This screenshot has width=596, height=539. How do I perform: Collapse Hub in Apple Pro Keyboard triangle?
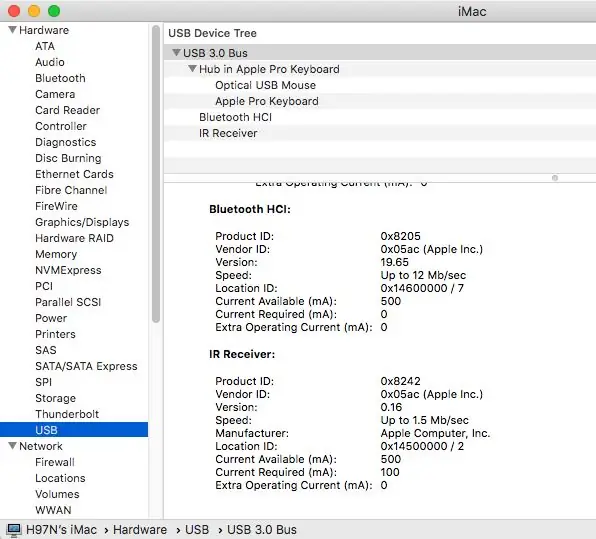tap(193, 68)
